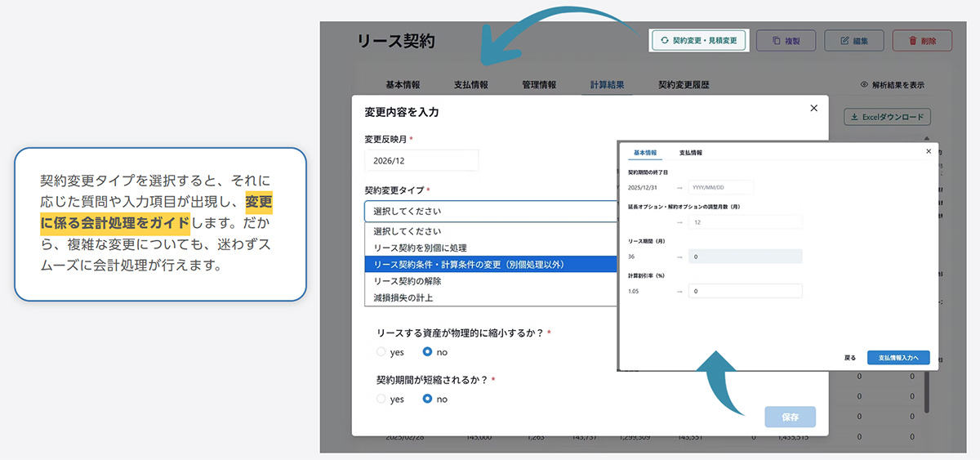
Task: Select リース契約の解除 option
Action: [492, 281]
